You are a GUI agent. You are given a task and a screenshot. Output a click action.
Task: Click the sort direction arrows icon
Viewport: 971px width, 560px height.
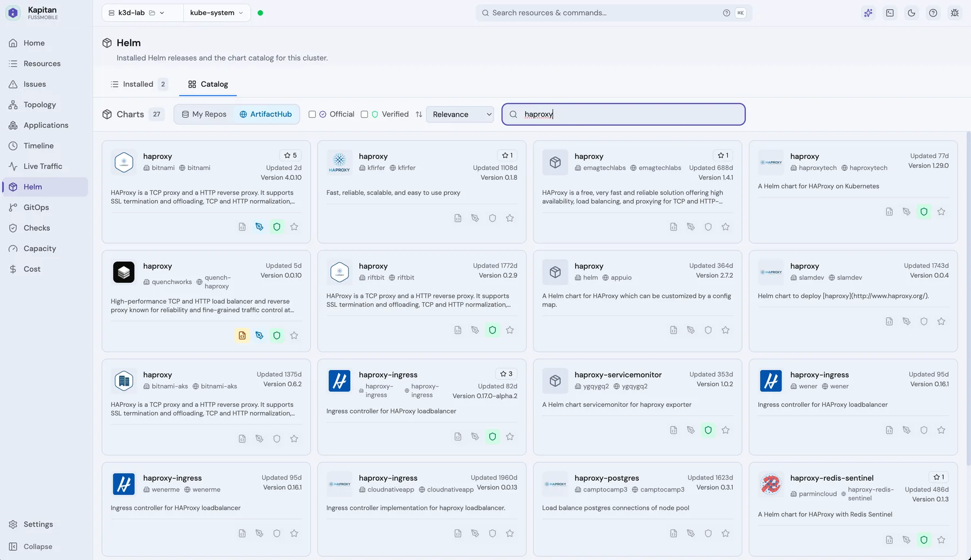pos(419,114)
